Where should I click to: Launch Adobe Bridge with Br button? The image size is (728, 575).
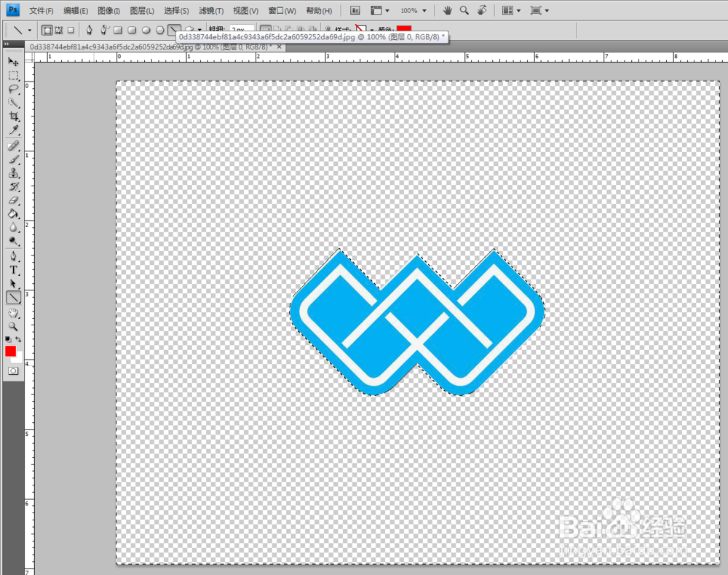coord(355,10)
